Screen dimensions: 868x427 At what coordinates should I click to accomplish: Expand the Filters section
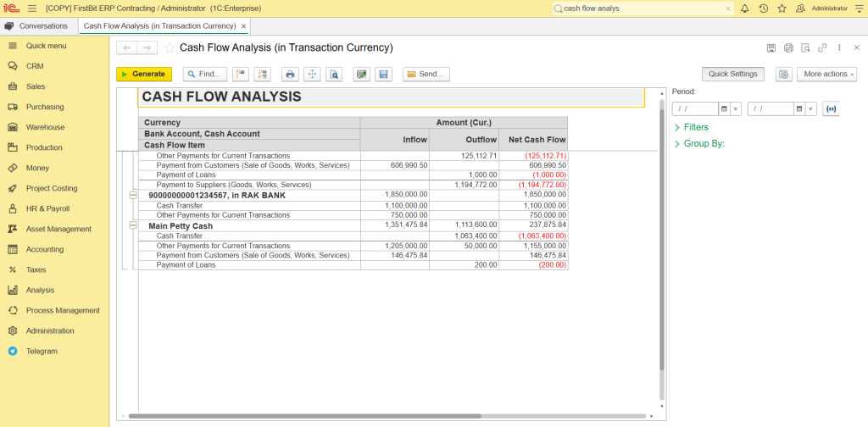point(692,127)
